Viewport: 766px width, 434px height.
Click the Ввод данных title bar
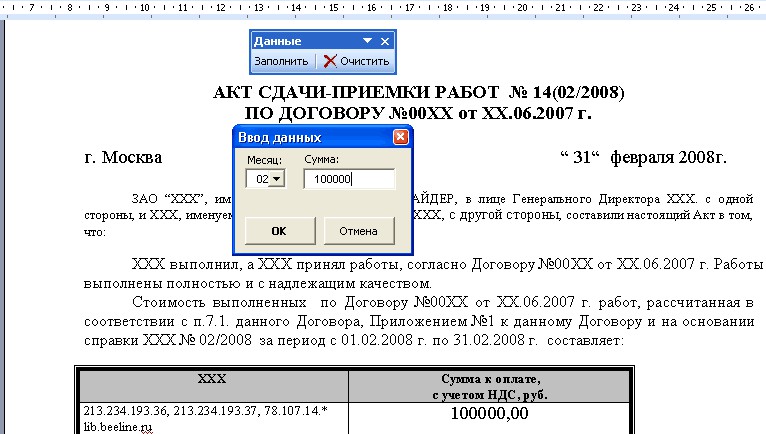point(314,137)
